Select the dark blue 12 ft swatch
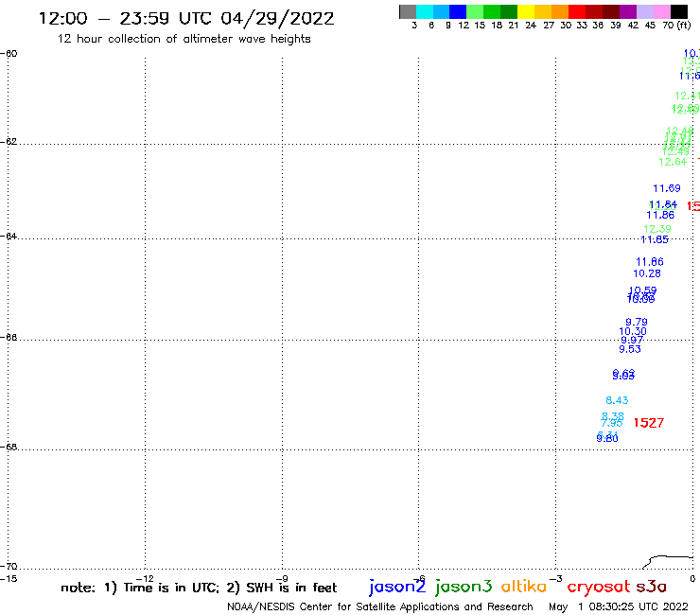The width and height of the screenshot is (700, 615). [x=458, y=11]
